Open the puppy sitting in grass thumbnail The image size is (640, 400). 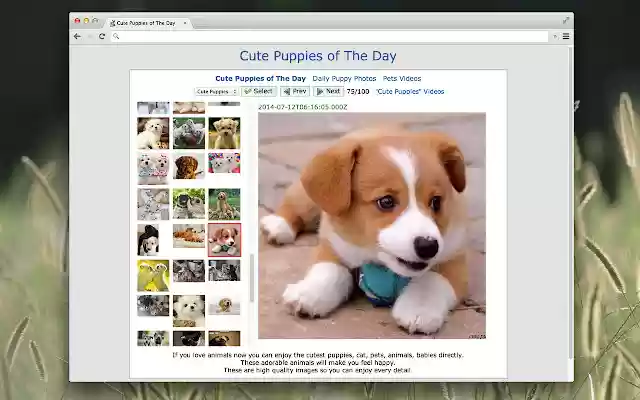pyautogui.click(x=224, y=204)
